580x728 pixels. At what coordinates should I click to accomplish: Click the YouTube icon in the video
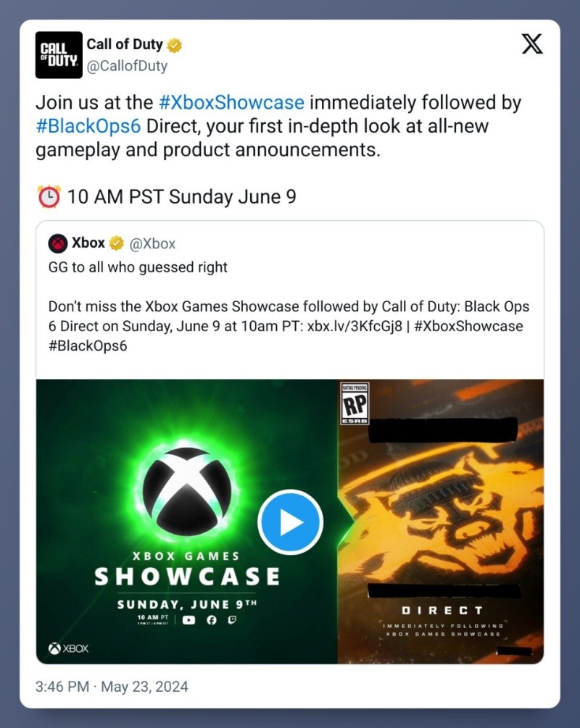pyautogui.click(x=188, y=620)
